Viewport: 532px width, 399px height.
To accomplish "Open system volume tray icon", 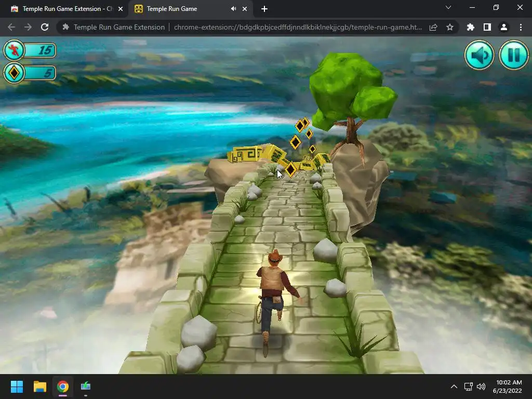I will tap(481, 387).
